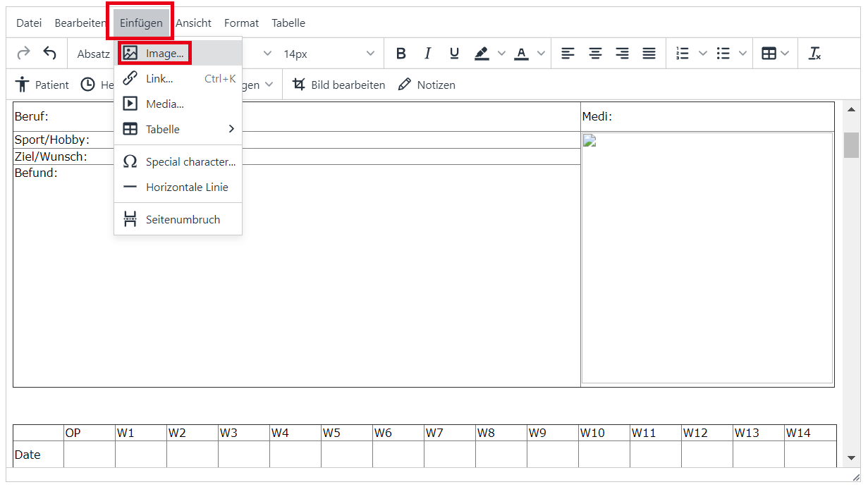Click the Medi: cell in the document

tap(707, 117)
